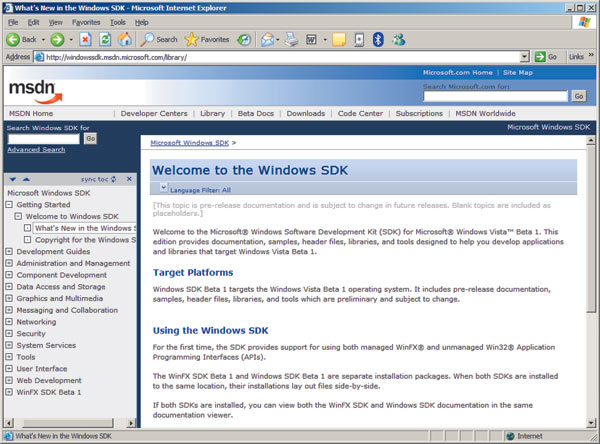This screenshot has width=600, height=444.
Task: Click the mobile device toolbar icon
Action: pos(359,39)
